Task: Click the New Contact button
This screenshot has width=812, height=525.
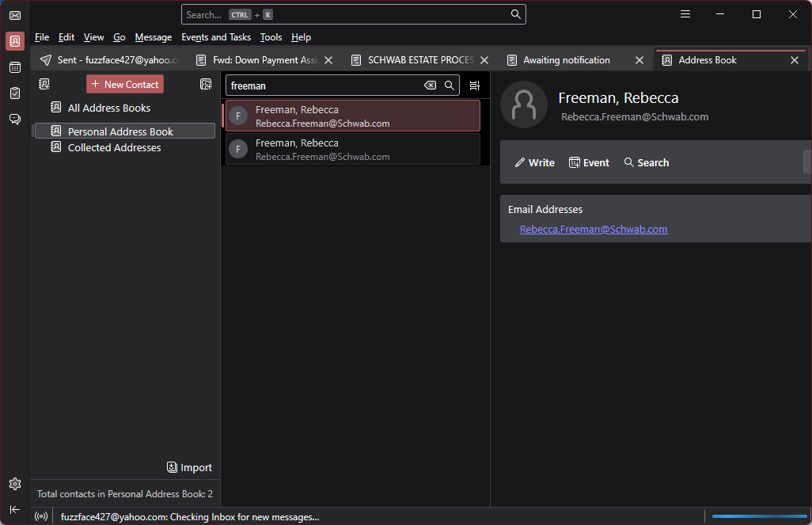Action: (125, 84)
